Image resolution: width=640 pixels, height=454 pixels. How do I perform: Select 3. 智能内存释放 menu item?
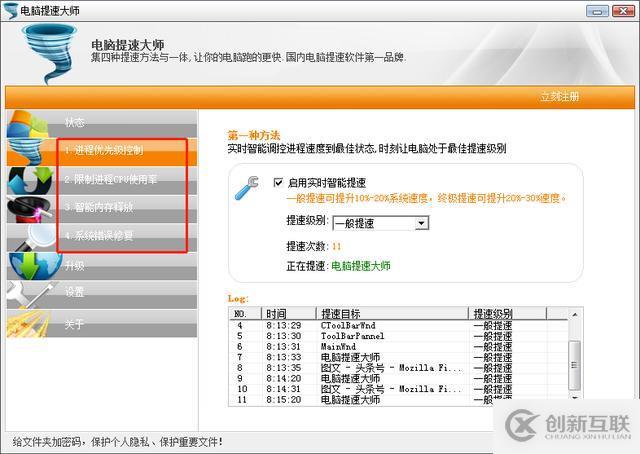tap(102, 207)
